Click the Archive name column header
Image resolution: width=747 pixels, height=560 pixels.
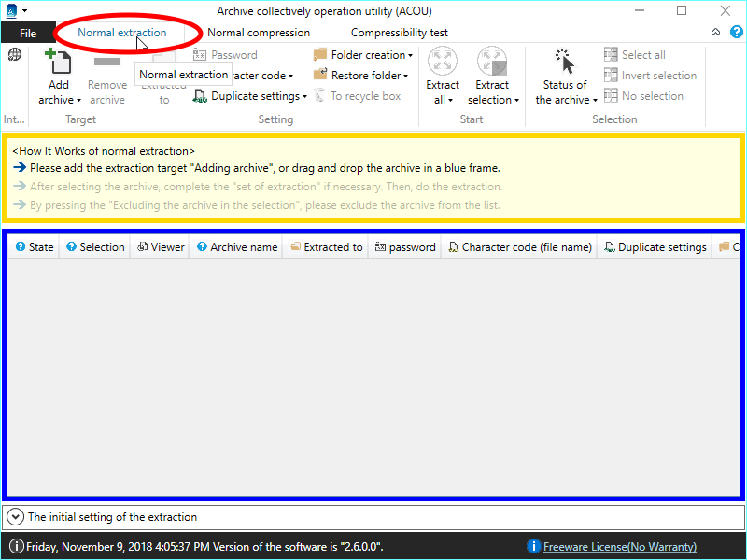pyautogui.click(x=235, y=247)
